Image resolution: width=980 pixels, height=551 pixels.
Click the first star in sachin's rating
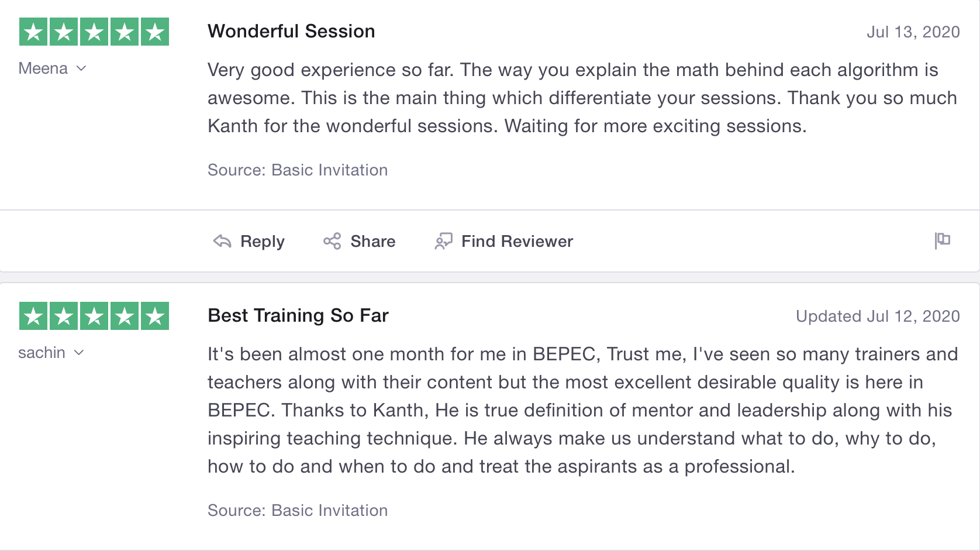(x=34, y=316)
